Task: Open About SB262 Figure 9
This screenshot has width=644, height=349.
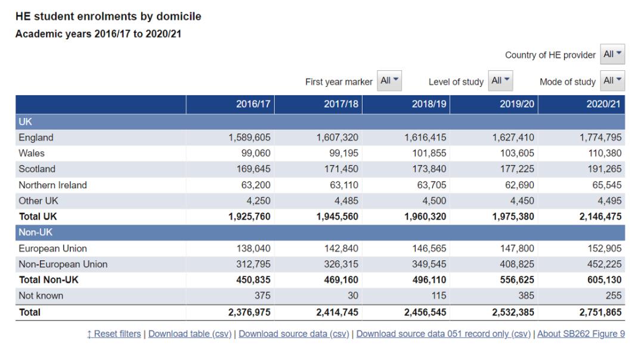Action: click(x=581, y=334)
